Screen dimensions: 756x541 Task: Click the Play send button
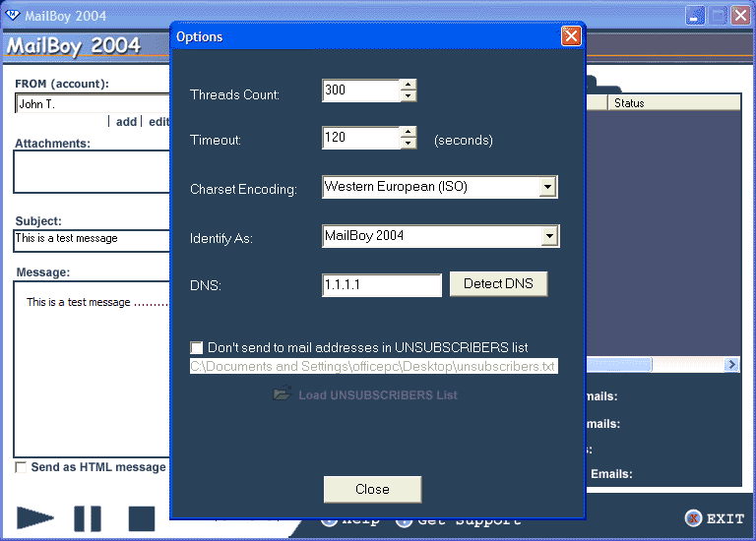pyautogui.click(x=35, y=518)
